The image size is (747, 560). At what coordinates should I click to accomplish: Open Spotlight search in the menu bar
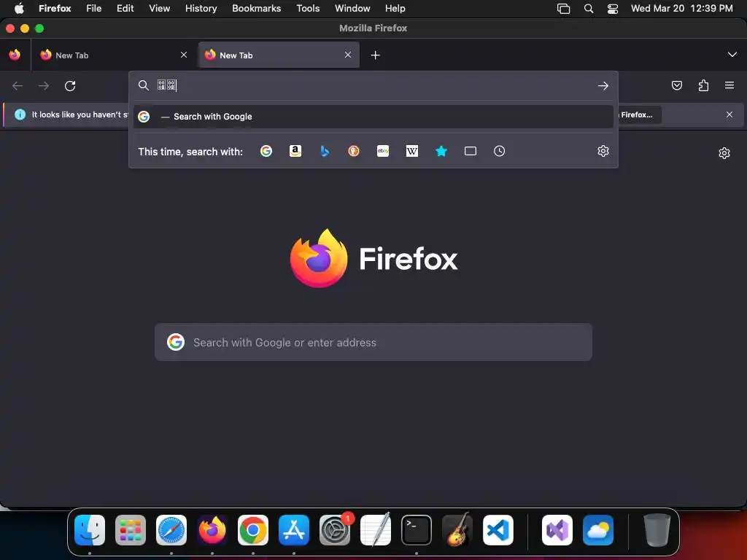tap(589, 8)
